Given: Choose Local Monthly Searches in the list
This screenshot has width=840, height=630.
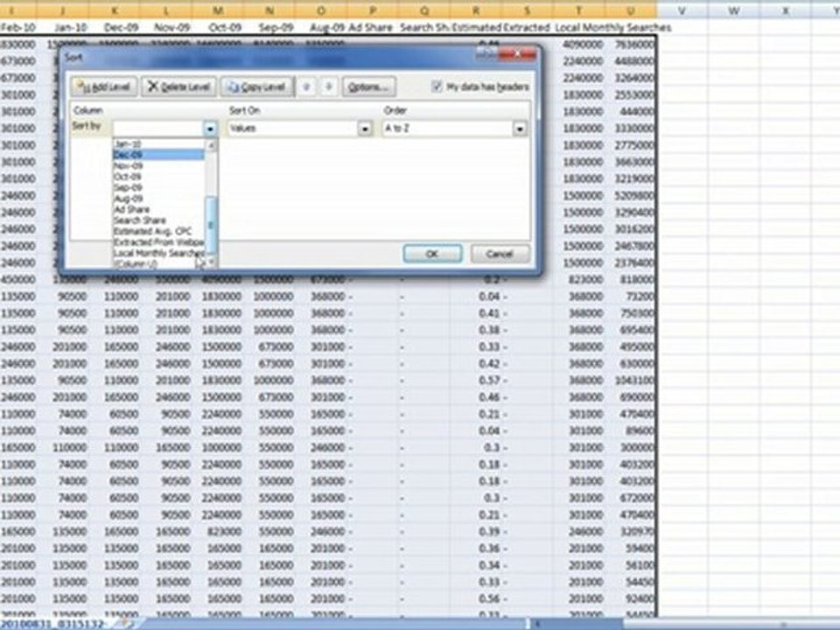Looking at the screenshot, I should pyautogui.click(x=158, y=253).
